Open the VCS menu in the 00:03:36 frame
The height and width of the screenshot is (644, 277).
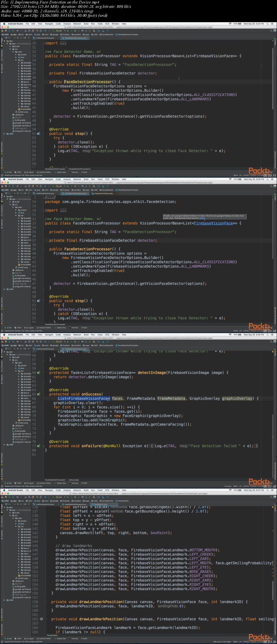107,490
